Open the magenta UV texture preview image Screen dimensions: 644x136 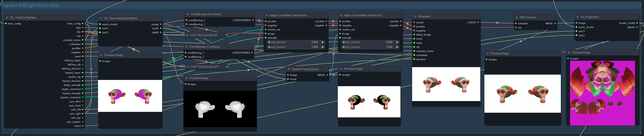point(602,93)
